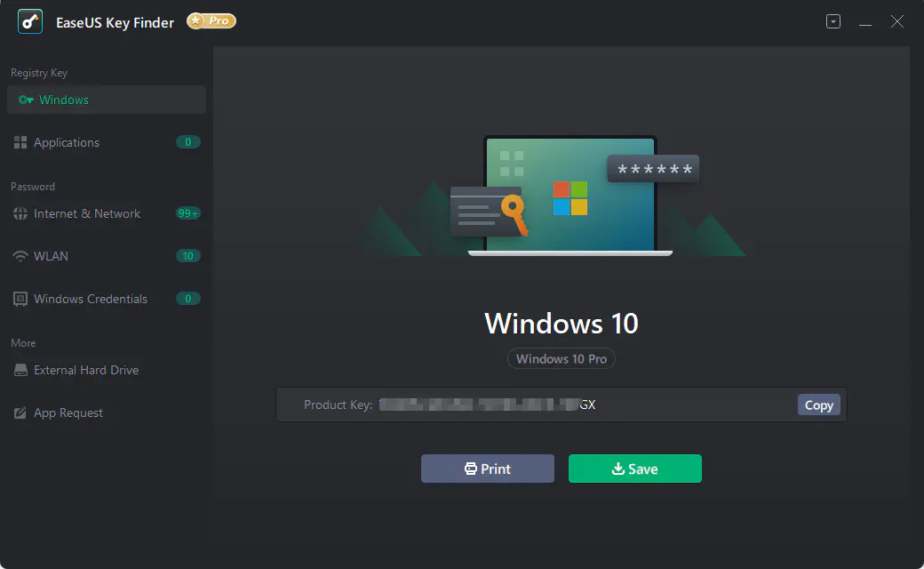Select the Windows 10 Pro label

(561, 358)
